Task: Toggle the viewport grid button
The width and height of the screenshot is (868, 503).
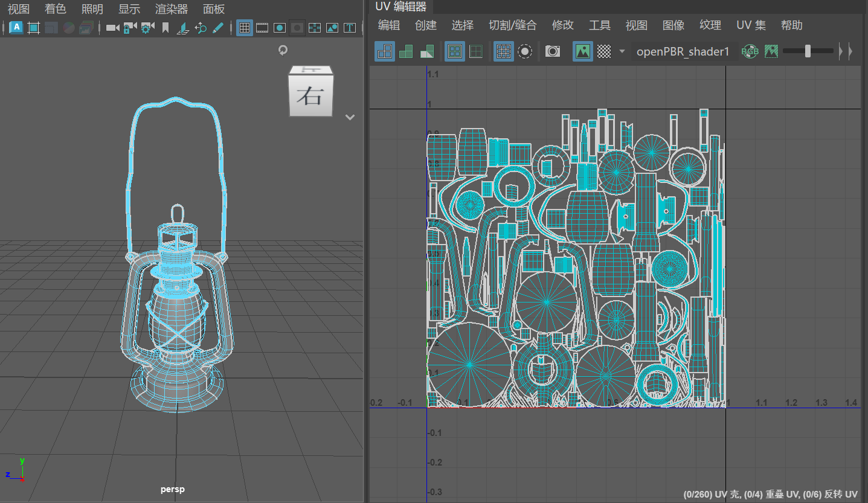Action: tap(245, 28)
